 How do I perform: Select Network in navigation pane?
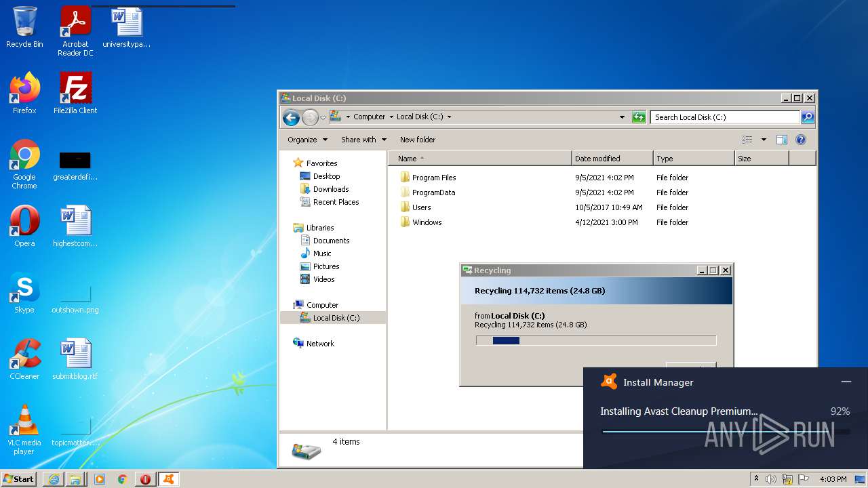tap(314, 344)
